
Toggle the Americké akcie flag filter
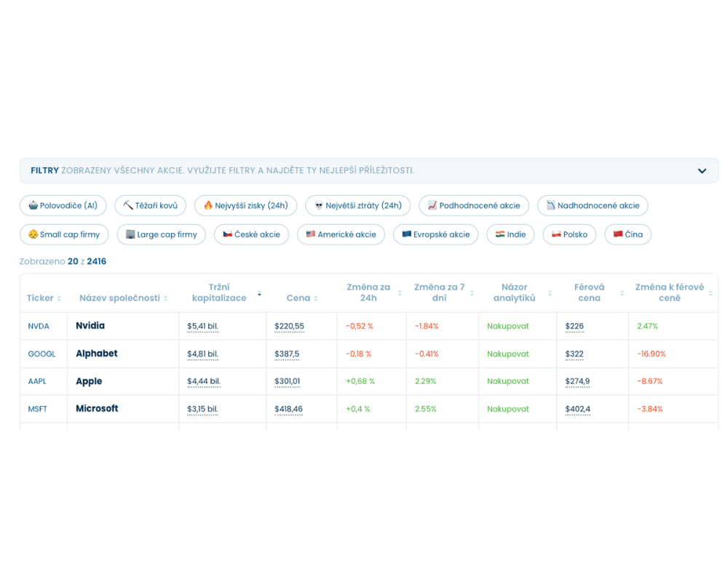[x=341, y=234]
